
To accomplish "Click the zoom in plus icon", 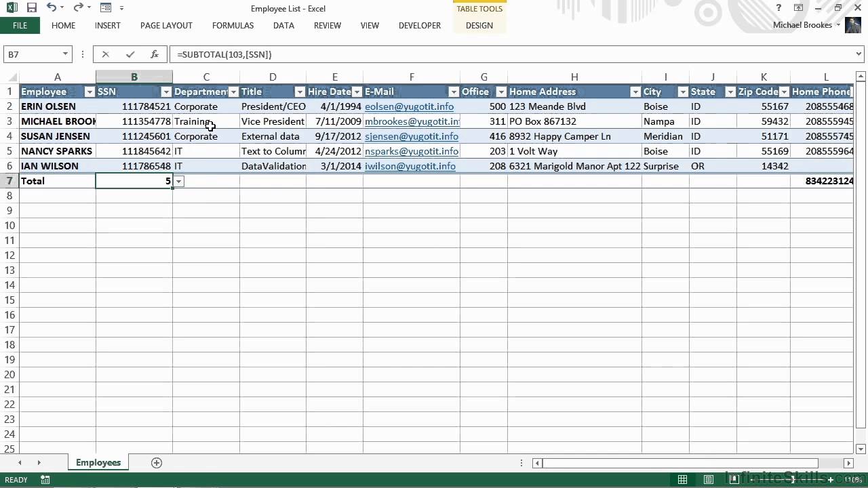I will point(831,480).
